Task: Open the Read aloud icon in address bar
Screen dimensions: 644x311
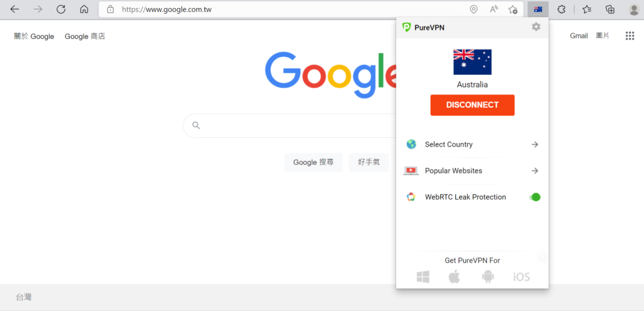Action: [x=494, y=9]
